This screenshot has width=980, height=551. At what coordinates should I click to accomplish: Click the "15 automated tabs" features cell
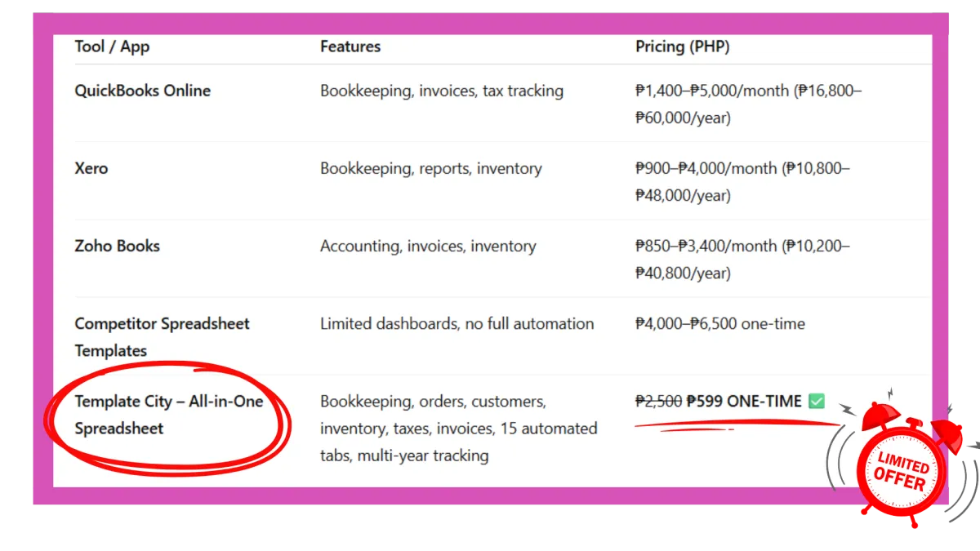tap(459, 428)
